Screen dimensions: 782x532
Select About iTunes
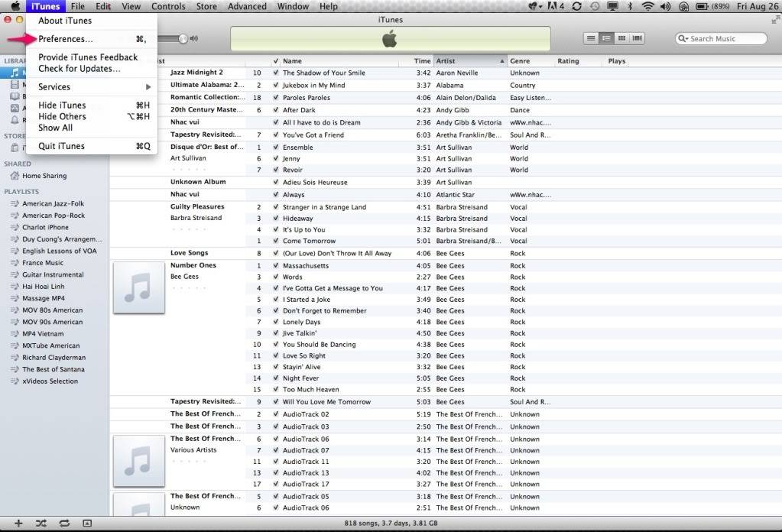pos(92,21)
